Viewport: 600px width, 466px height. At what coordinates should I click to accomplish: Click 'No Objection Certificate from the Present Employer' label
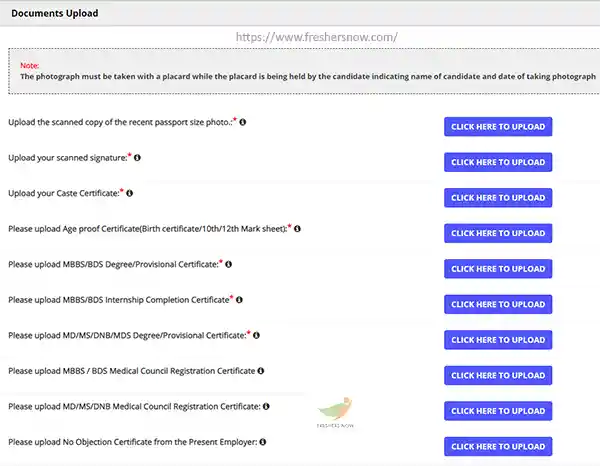click(133, 442)
